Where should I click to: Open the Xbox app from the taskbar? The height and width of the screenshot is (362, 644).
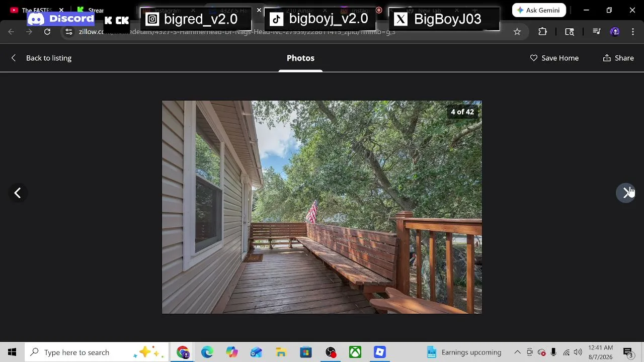tap(355, 352)
